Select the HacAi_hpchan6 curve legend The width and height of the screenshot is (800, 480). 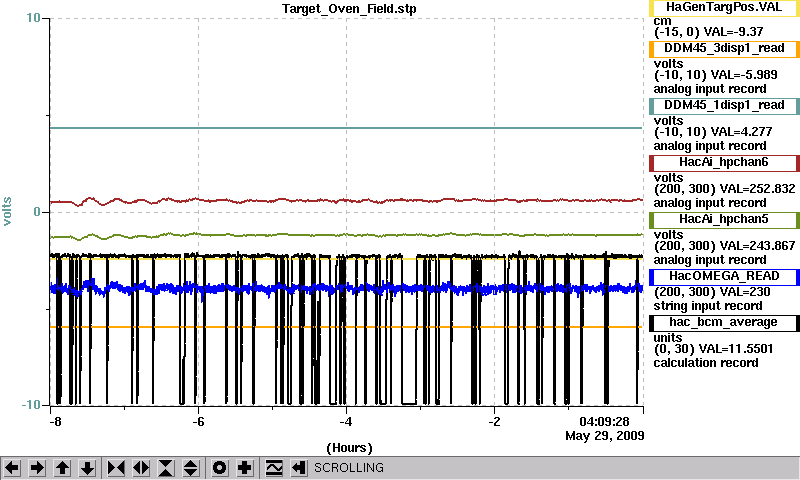[724, 163]
